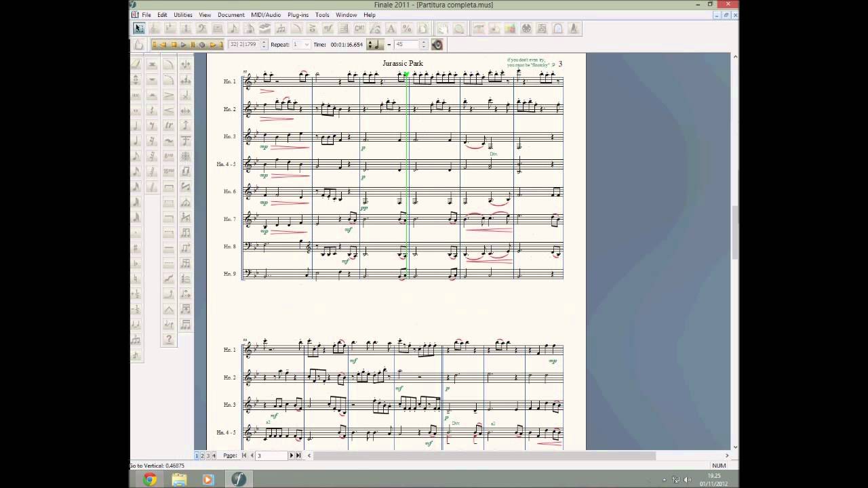
Task: Start recording with the record button
Action: pyautogui.click(x=202, y=45)
